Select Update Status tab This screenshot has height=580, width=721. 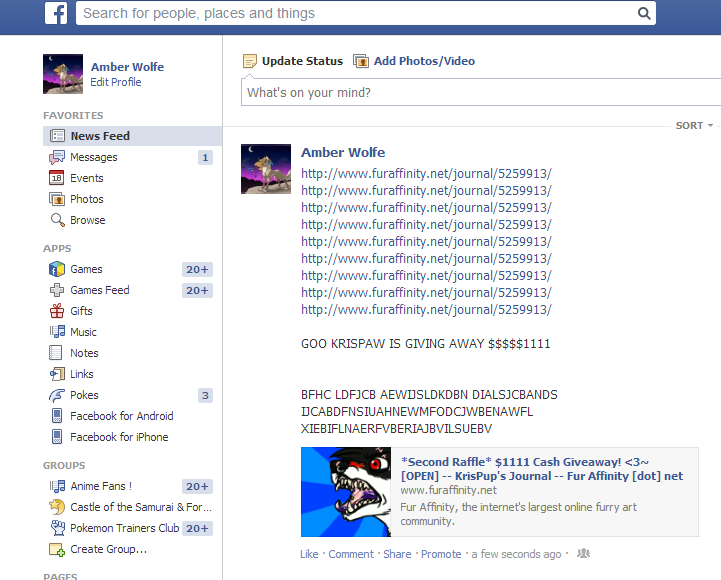coord(302,61)
